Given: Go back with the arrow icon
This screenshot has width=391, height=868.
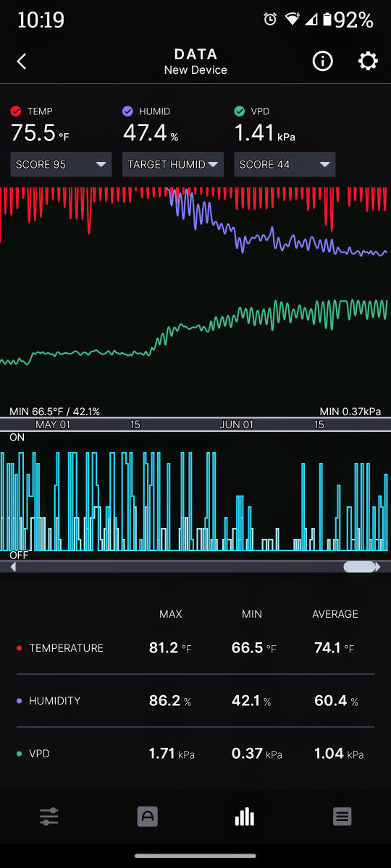Looking at the screenshot, I should pyautogui.click(x=21, y=61).
